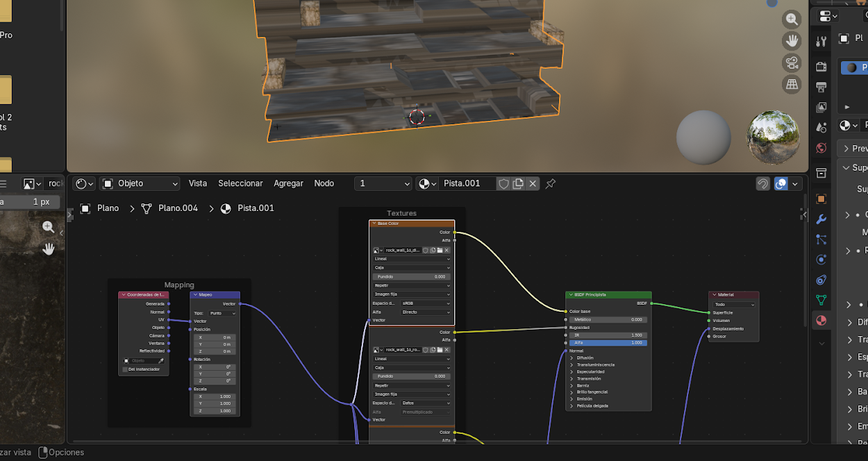Click the 'Alfa' slider in Principled BSDF
This screenshot has height=461, width=868.
pyautogui.click(x=608, y=343)
